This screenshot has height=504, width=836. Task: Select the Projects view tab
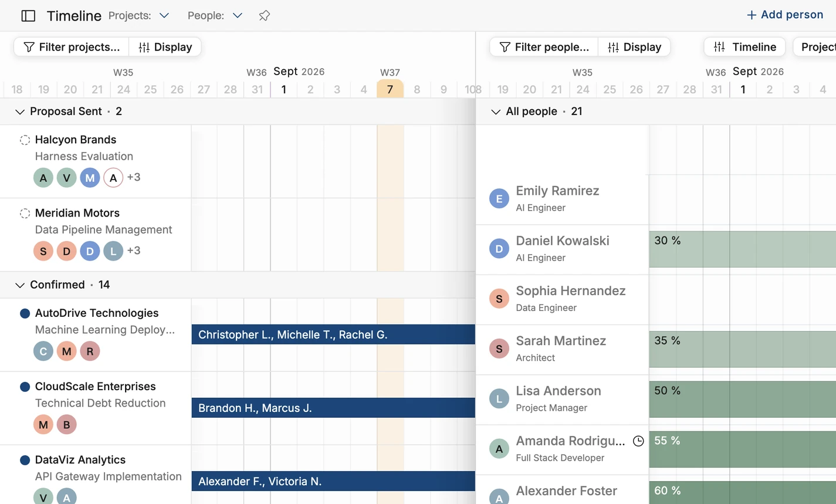point(815,47)
